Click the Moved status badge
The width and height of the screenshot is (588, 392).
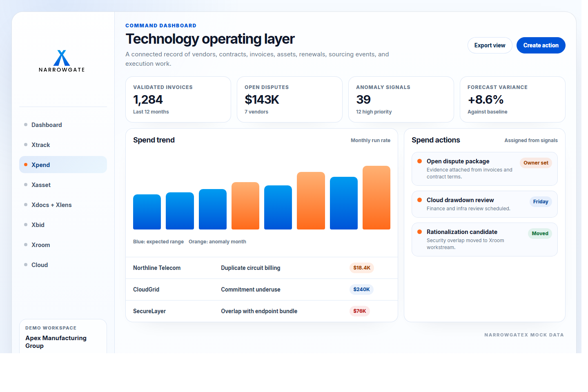coord(540,234)
